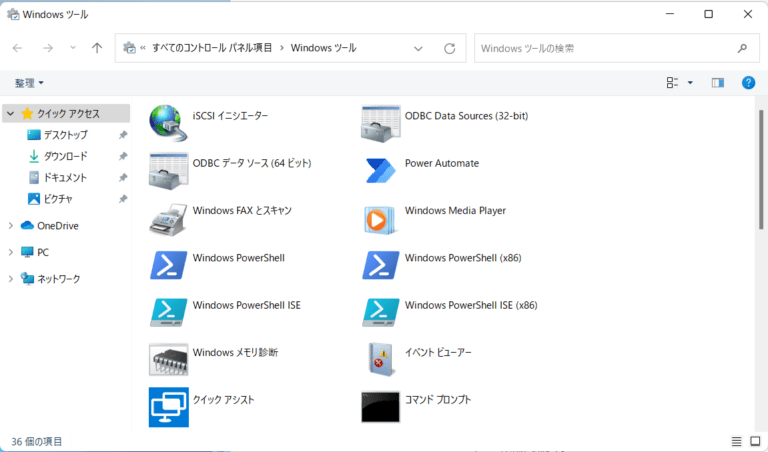This screenshot has width=768, height=452.
Task: Expand the OneDrive tree node
Action: tap(11, 226)
